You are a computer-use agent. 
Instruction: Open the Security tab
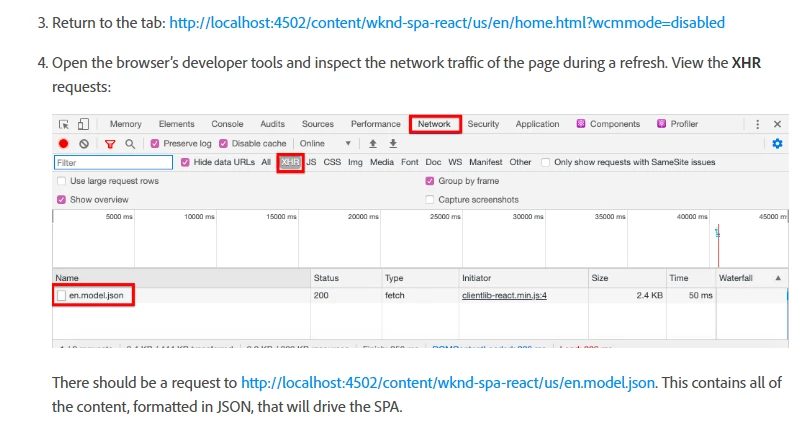483,124
